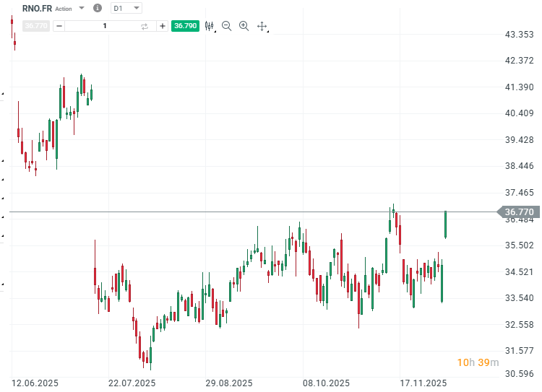This screenshot has height=392, width=542.
Task: Click the 36.770 current price tag on axis
Action: [x=519, y=212]
